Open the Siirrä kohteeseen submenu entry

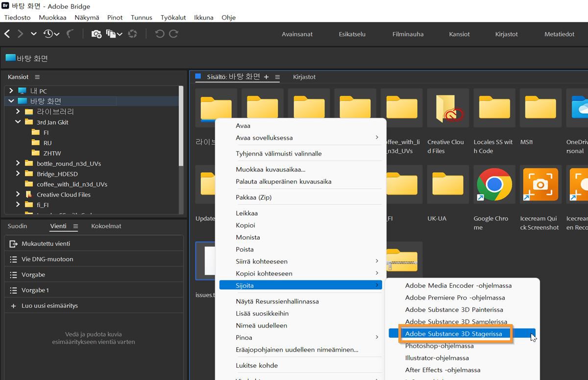click(x=300, y=261)
